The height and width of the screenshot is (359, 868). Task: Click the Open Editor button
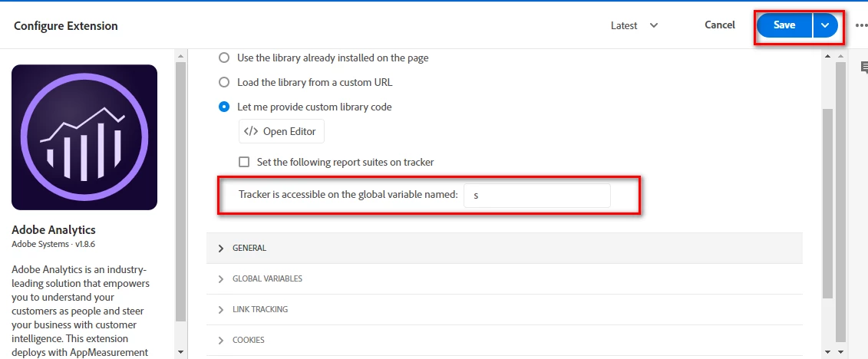coord(281,131)
